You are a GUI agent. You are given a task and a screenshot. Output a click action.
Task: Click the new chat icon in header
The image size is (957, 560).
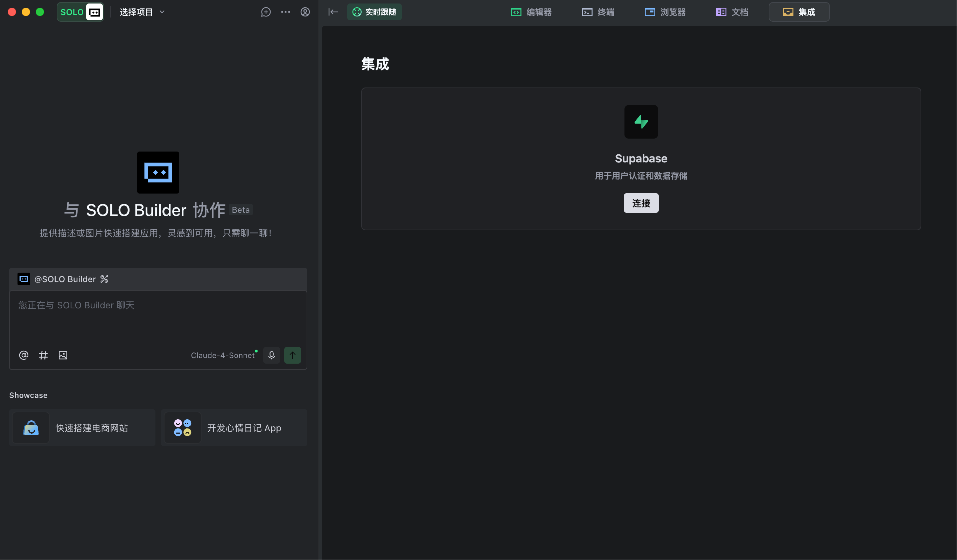click(x=266, y=12)
